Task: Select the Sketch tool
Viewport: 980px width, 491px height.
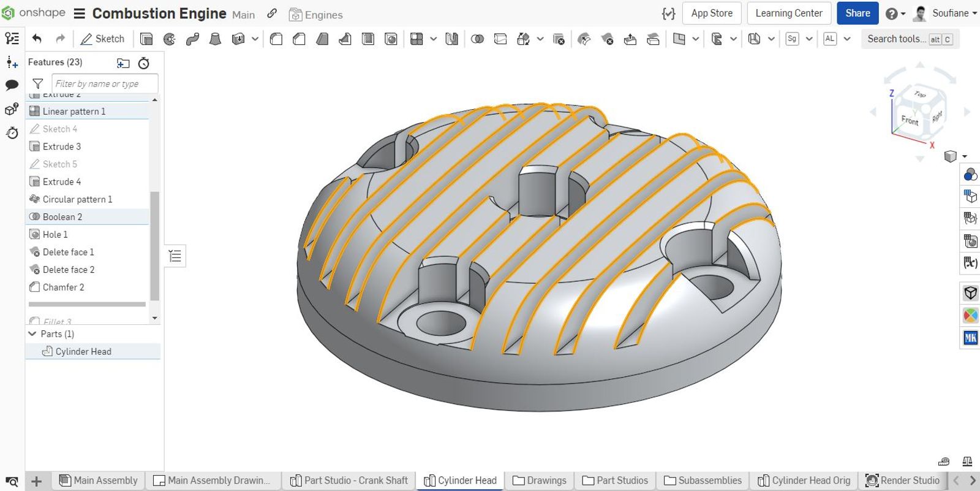Action: (x=102, y=39)
